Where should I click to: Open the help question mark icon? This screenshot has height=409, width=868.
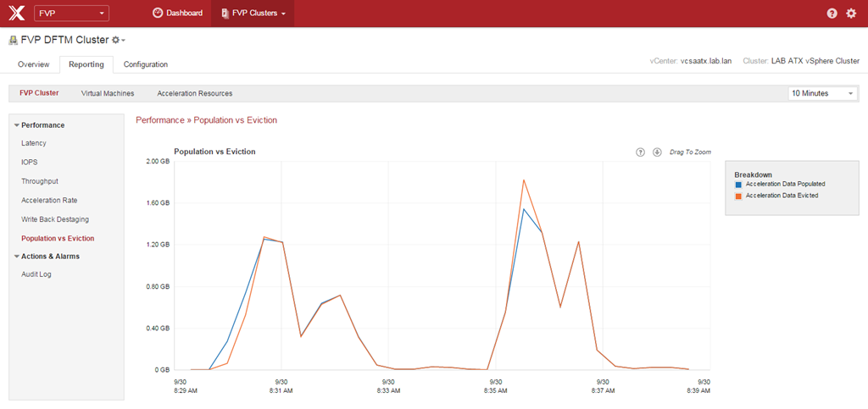(832, 14)
